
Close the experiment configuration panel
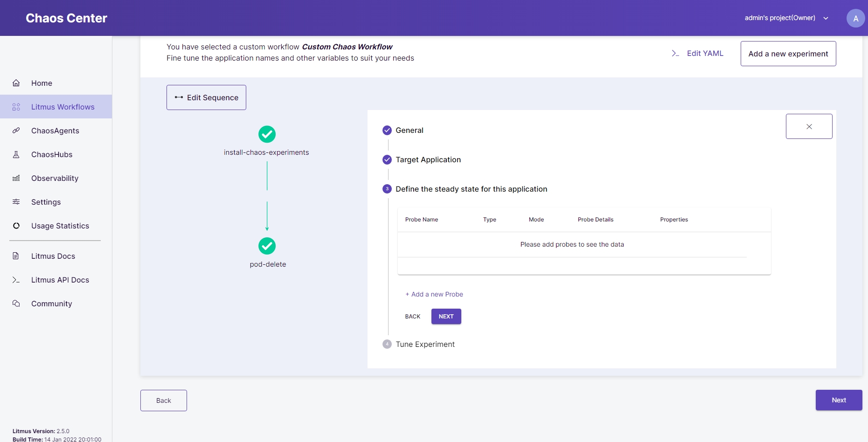tap(809, 126)
